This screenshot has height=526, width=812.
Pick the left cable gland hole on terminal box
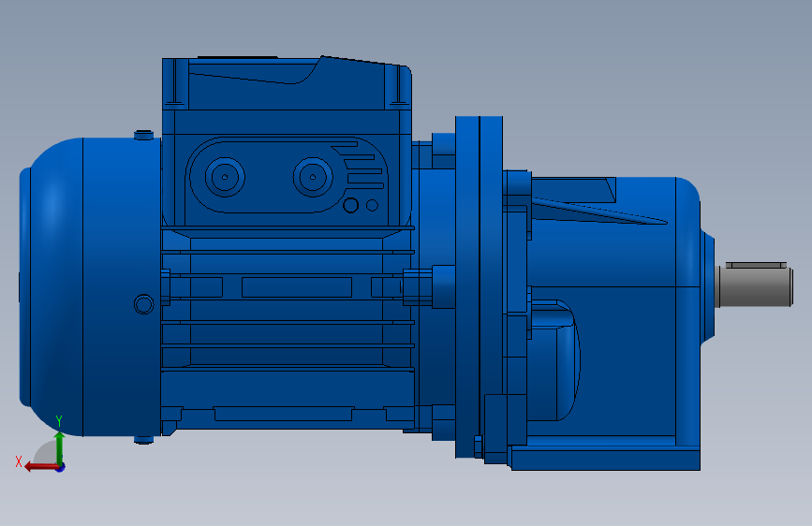click(225, 177)
